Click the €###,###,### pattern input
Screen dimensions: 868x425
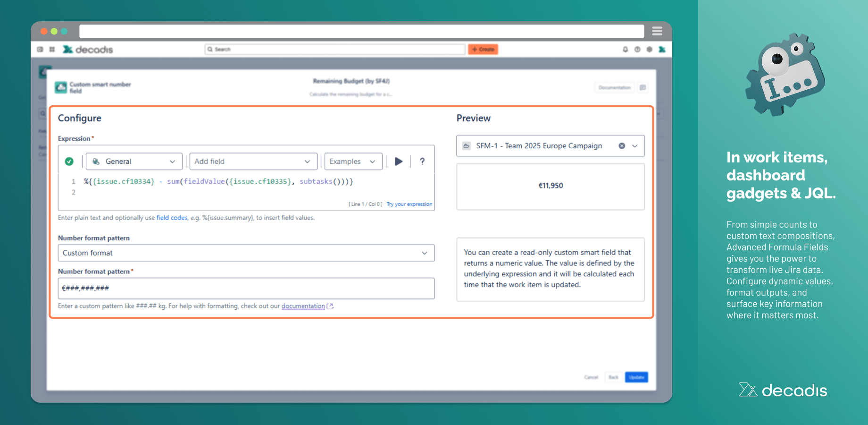pos(246,288)
